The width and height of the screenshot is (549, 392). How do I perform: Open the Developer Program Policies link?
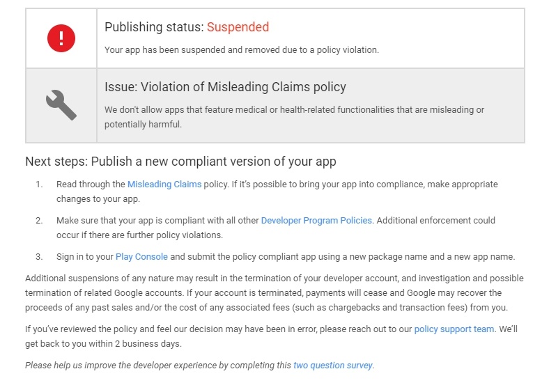point(317,221)
